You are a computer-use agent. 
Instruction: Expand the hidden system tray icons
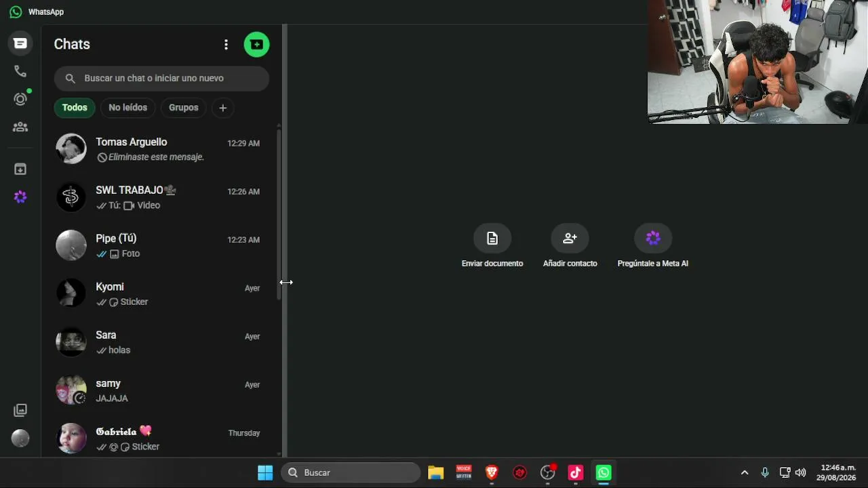click(x=745, y=472)
